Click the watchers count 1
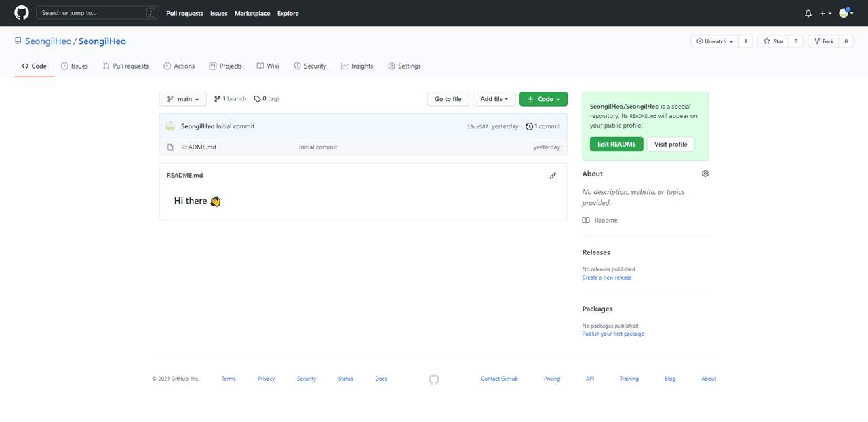 click(x=745, y=41)
